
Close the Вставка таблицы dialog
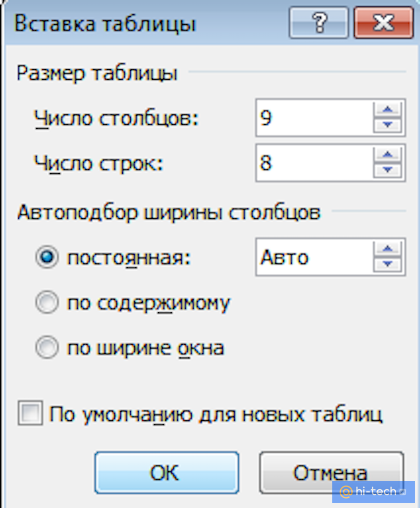click(383, 22)
